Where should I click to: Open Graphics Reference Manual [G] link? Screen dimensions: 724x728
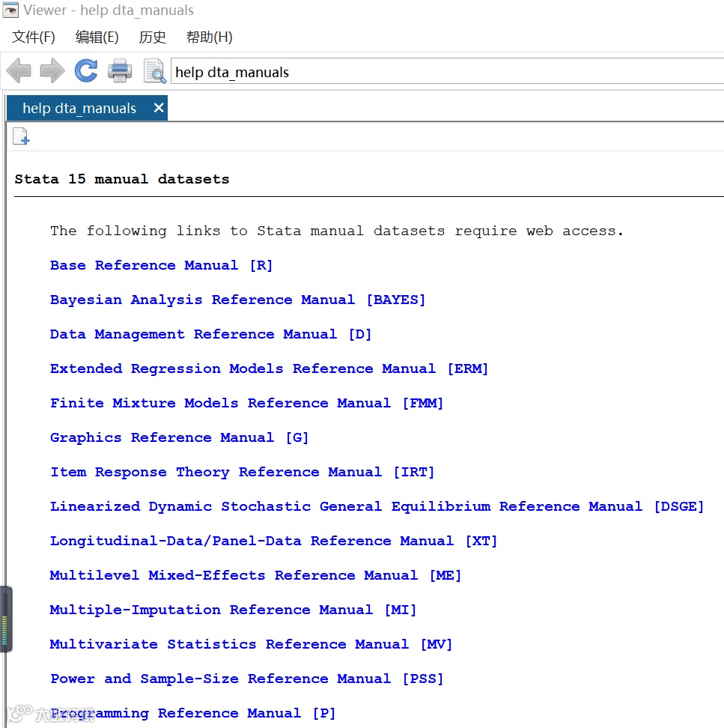click(179, 437)
